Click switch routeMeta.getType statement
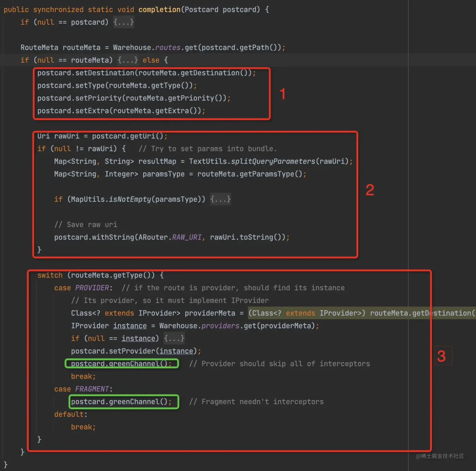This screenshot has width=476, height=471. (x=101, y=275)
